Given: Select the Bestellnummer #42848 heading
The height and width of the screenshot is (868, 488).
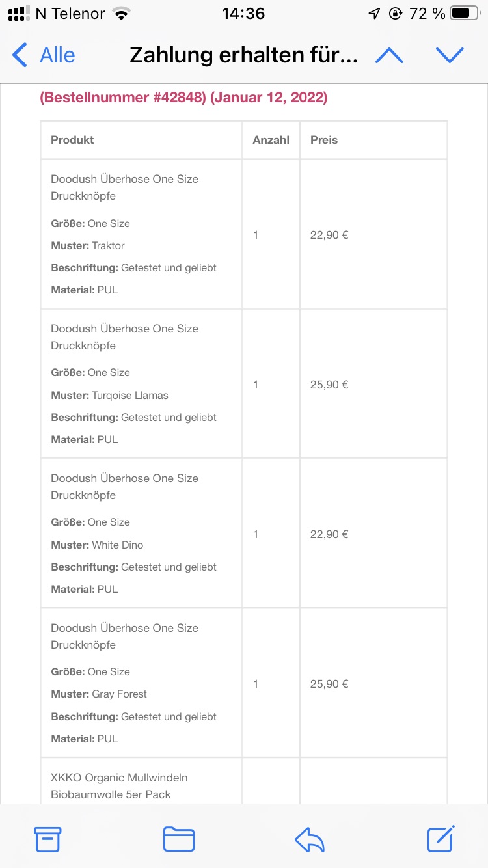Looking at the screenshot, I should click(x=183, y=98).
